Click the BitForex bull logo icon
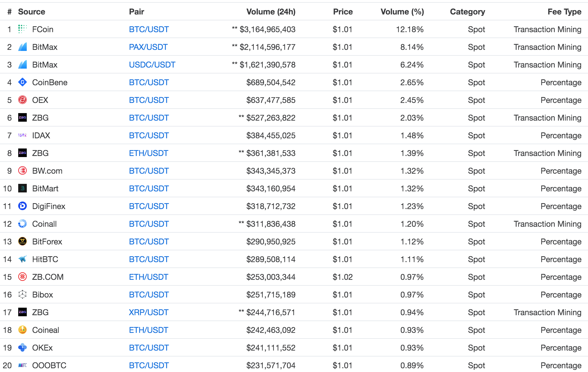588x372 pixels. (22, 241)
